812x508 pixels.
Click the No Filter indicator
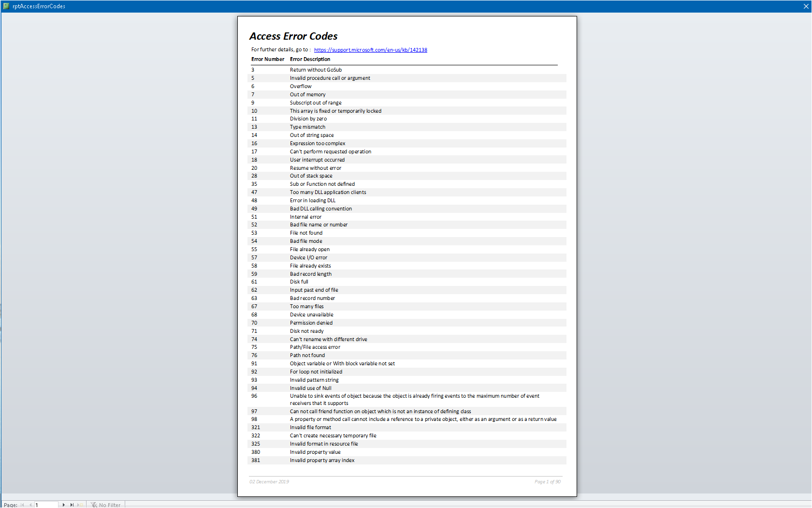pos(106,505)
